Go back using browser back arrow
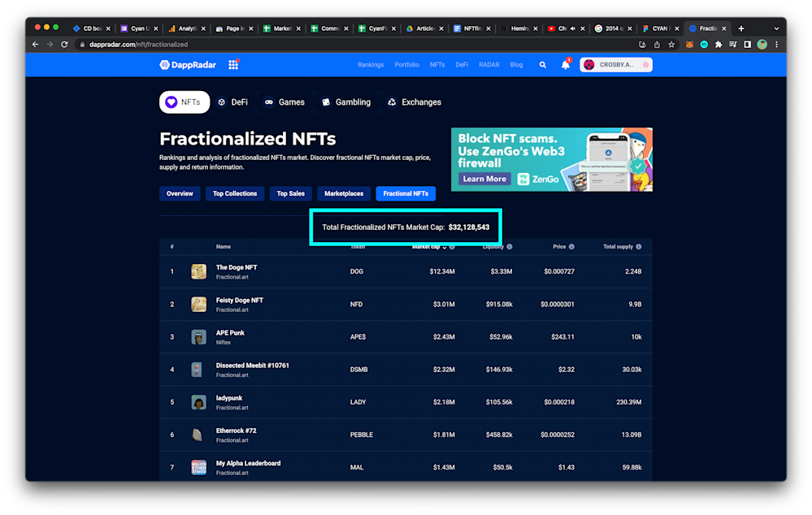 pos(35,45)
